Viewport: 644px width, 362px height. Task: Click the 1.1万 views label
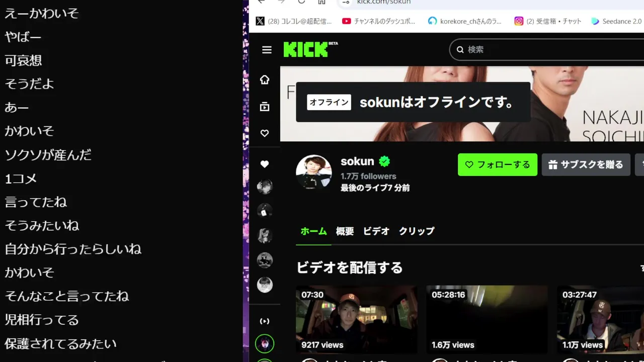pyautogui.click(x=583, y=345)
